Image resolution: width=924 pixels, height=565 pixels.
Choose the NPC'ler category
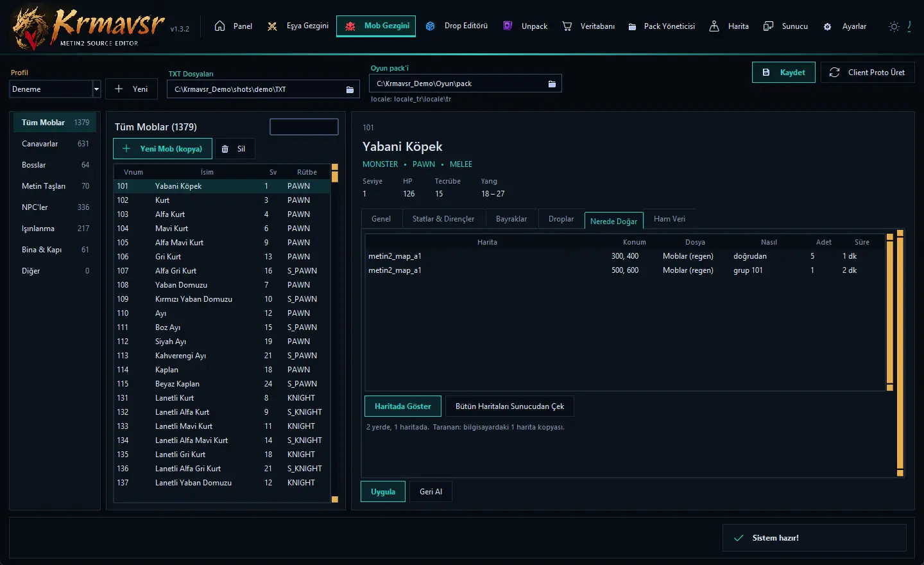click(x=55, y=207)
